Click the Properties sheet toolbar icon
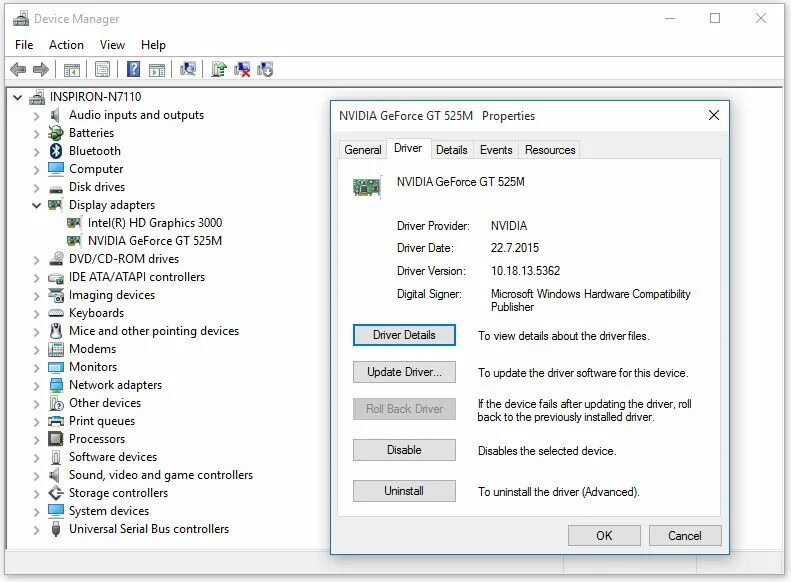Image resolution: width=791 pixels, height=582 pixels. pyautogui.click(x=102, y=69)
